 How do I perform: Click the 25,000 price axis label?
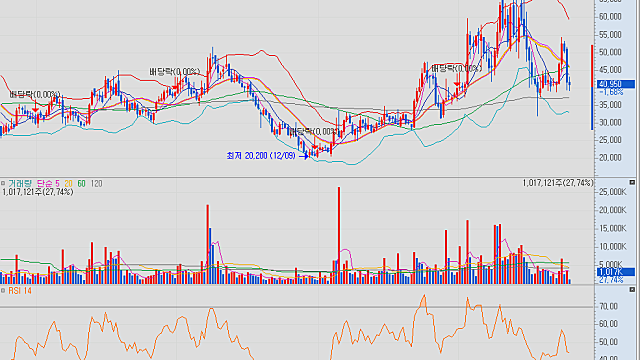pos(610,140)
